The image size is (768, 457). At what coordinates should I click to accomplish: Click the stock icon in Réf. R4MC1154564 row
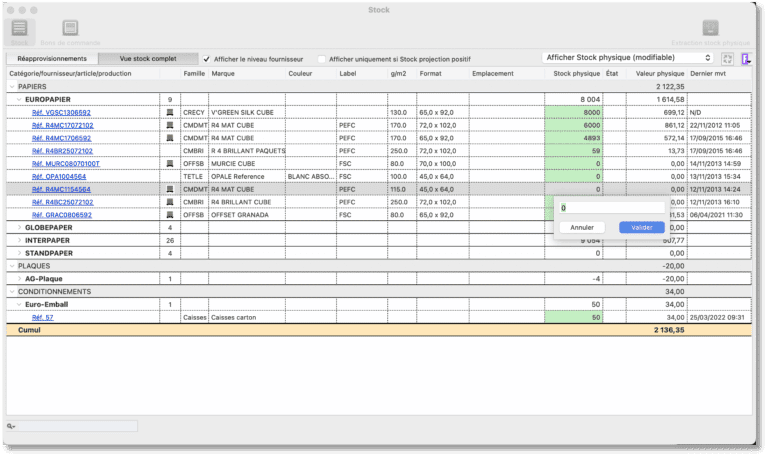[170, 189]
